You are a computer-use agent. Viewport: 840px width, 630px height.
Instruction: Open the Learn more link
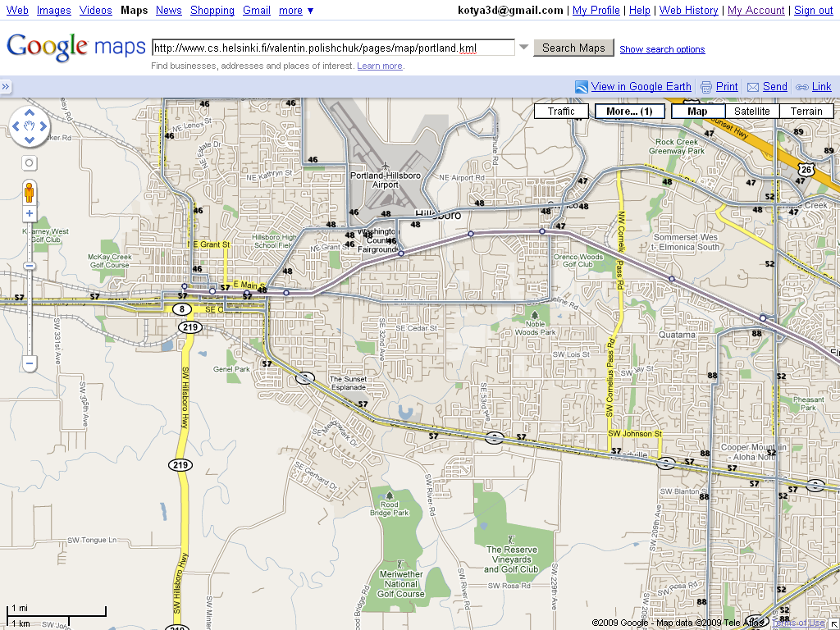(x=379, y=66)
